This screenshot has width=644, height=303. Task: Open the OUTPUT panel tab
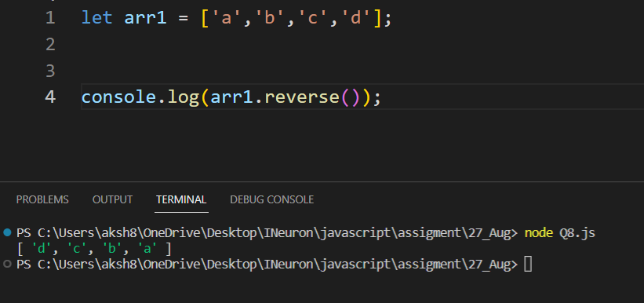[112, 200]
